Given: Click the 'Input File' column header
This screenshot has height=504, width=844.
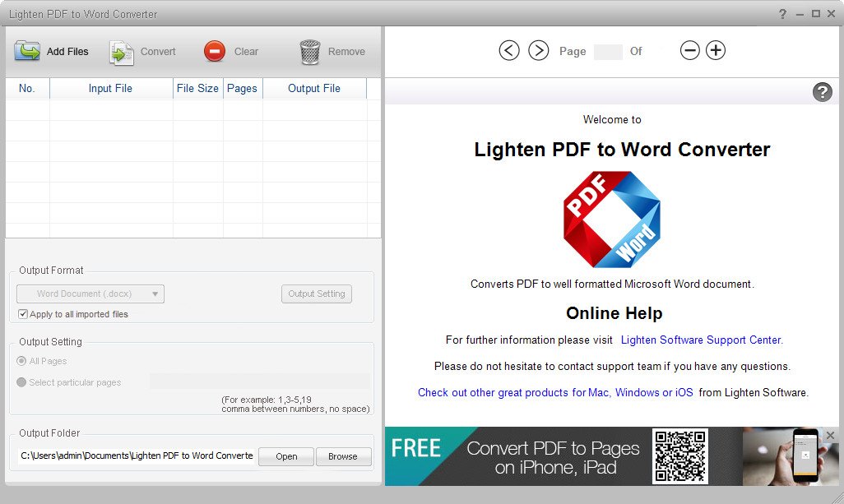Looking at the screenshot, I should (x=111, y=88).
